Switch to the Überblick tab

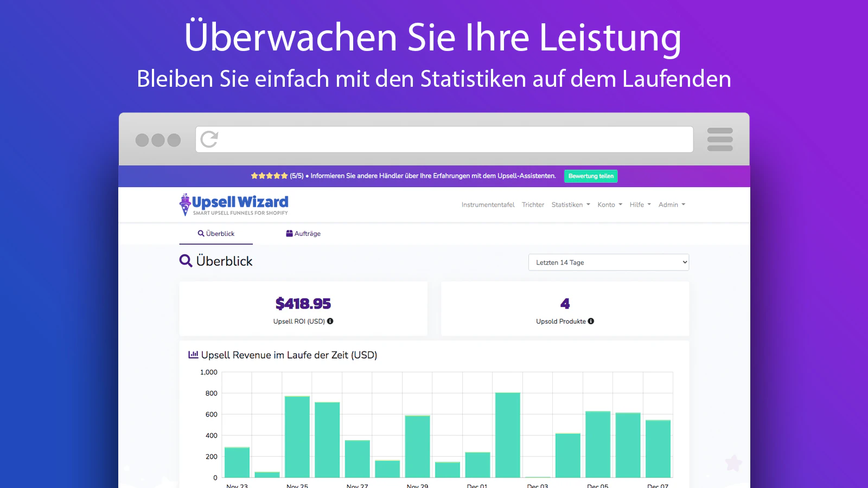[x=216, y=234]
